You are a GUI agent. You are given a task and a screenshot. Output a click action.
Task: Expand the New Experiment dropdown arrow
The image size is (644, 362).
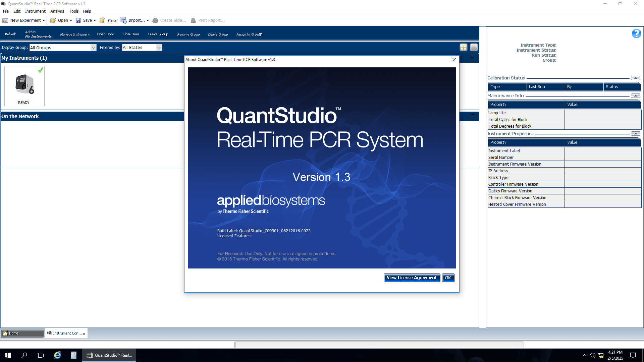44,21
